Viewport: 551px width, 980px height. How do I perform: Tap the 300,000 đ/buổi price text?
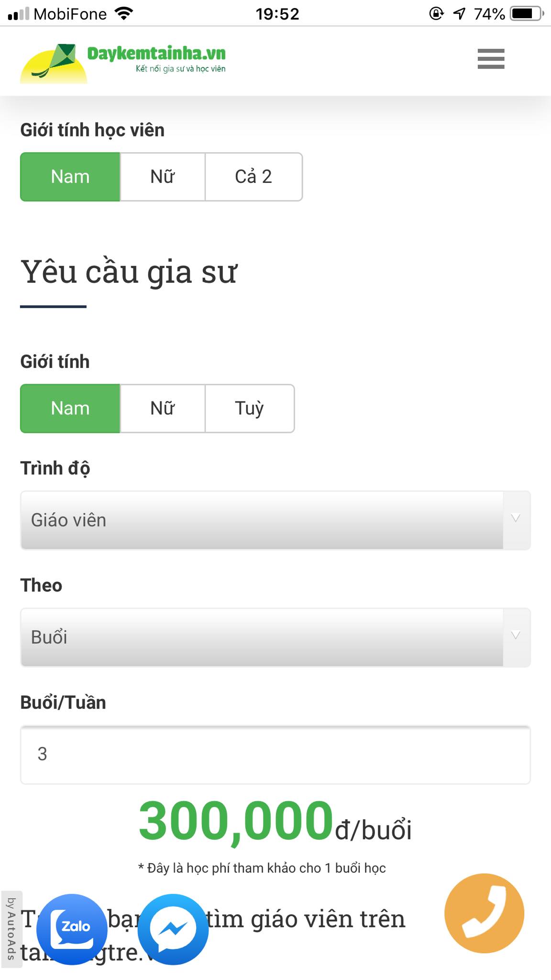275,822
